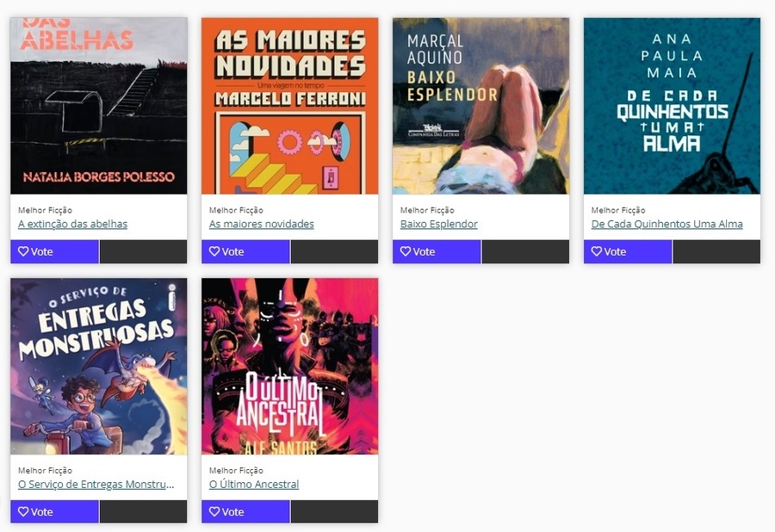The image size is (775, 532).
Task: Select the As maiores novidades orange cover
Action: click(x=289, y=106)
